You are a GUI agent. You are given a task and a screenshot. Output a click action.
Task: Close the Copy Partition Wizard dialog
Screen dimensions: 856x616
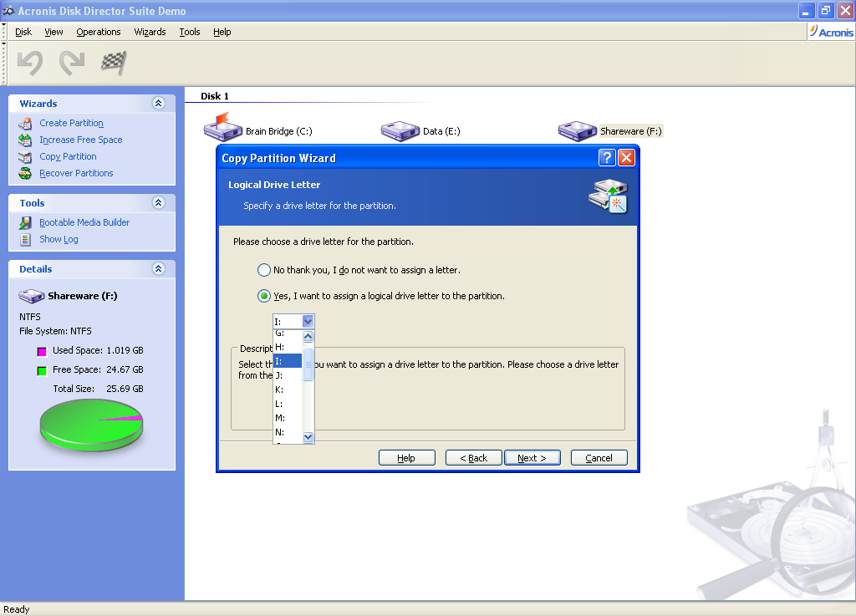tap(626, 158)
